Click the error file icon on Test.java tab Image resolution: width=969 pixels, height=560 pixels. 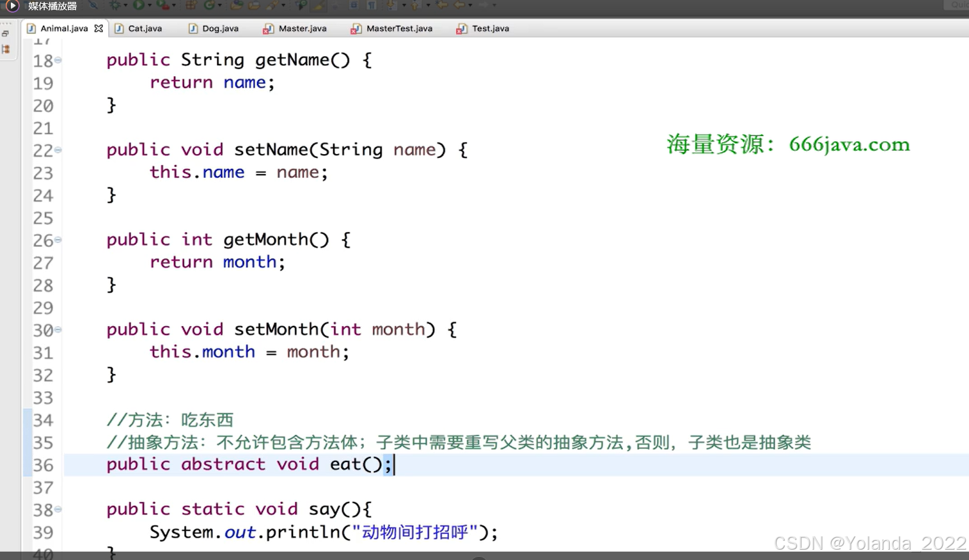point(462,29)
